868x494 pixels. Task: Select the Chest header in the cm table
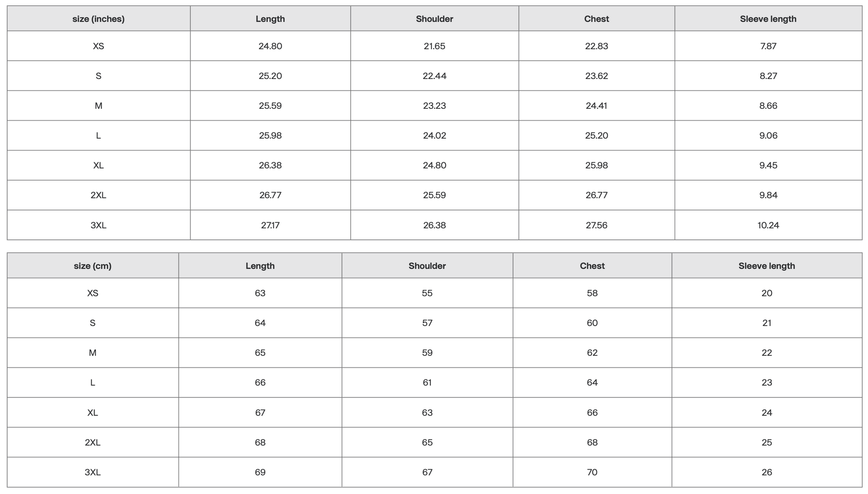(x=592, y=266)
